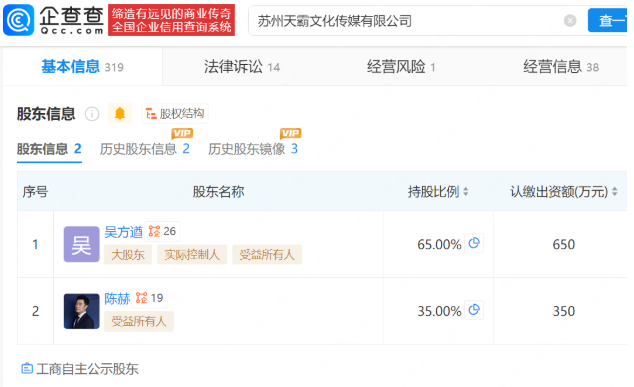Click the red slogan banner
The height and width of the screenshot is (387, 634).
point(171,20)
